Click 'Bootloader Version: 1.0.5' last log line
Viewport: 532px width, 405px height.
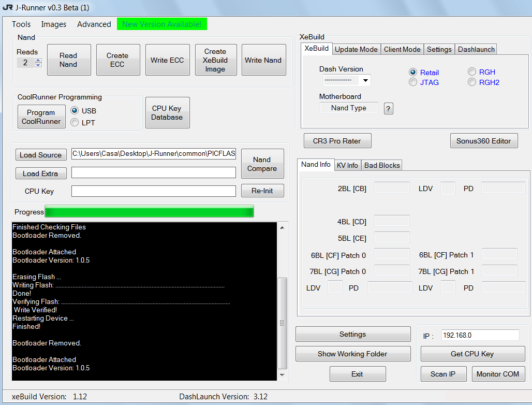tap(51, 368)
